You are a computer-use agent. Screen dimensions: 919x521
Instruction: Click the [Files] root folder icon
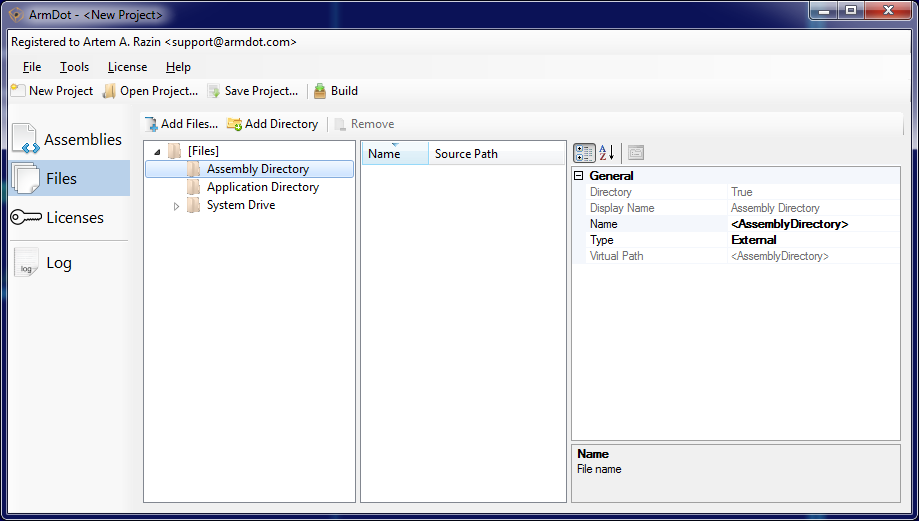(175, 151)
